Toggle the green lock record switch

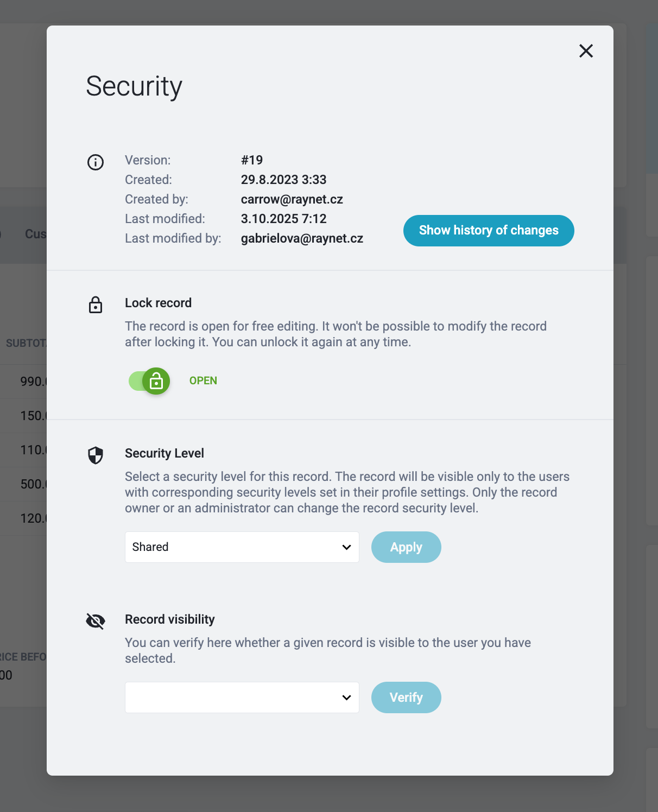coord(149,381)
